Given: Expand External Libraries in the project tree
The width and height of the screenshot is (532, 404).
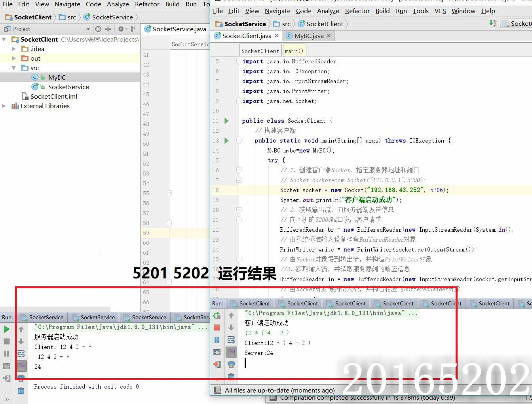Looking at the screenshot, I should coord(4,106).
